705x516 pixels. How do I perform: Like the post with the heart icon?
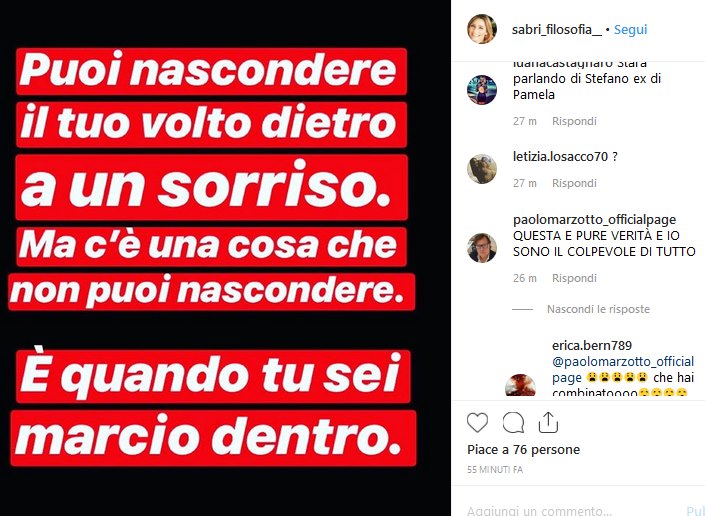pyautogui.click(x=477, y=423)
